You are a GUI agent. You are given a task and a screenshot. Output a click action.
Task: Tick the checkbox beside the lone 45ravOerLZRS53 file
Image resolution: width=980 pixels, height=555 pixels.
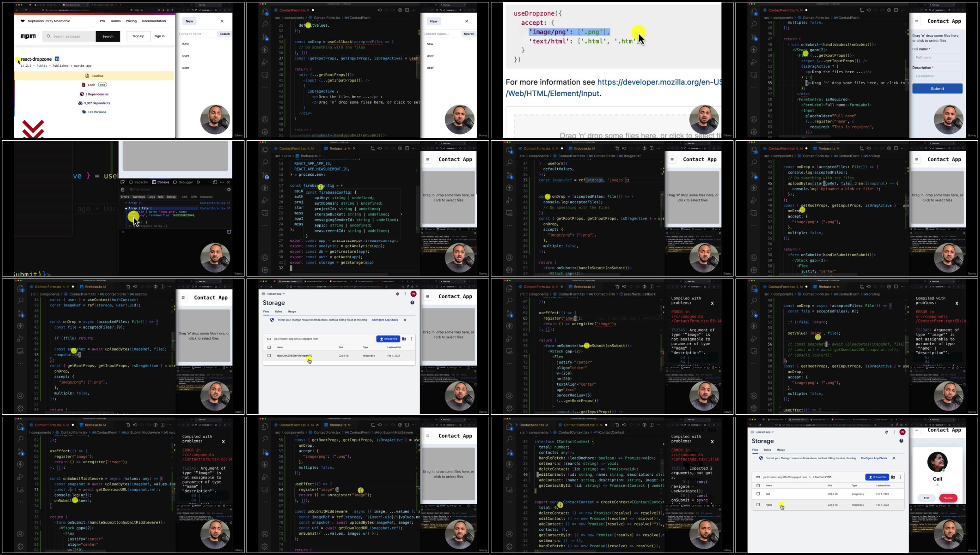point(269,356)
